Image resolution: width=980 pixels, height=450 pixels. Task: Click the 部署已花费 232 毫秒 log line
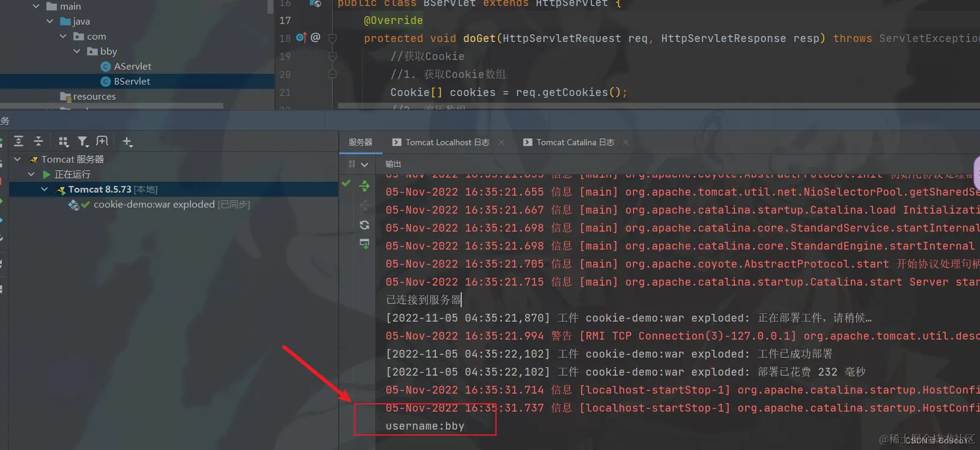tap(626, 372)
